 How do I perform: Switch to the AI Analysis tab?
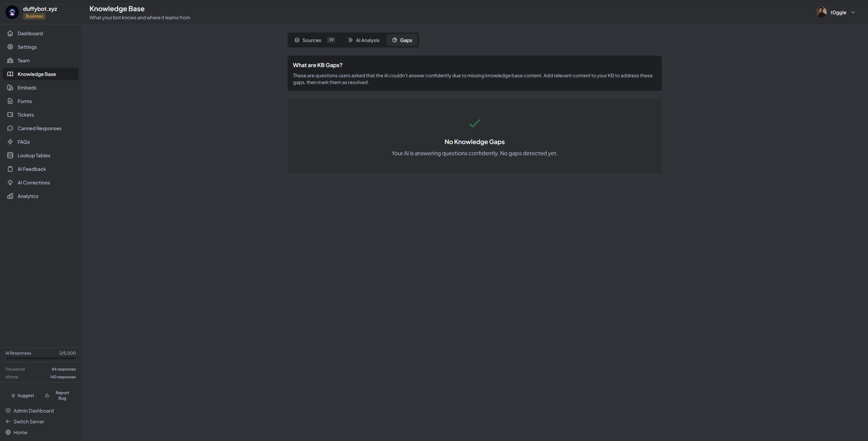363,40
